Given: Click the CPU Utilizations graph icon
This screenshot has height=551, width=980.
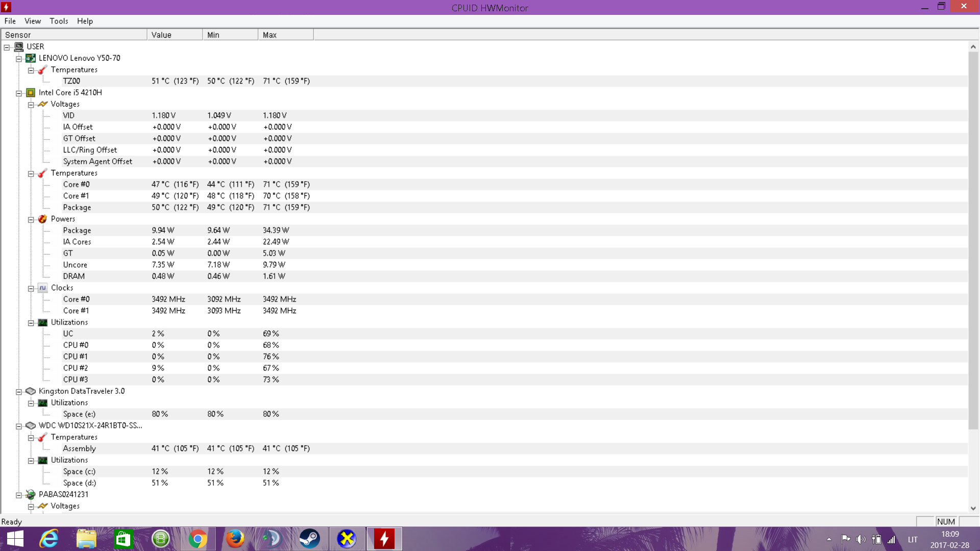Looking at the screenshot, I should pyautogui.click(x=43, y=322).
